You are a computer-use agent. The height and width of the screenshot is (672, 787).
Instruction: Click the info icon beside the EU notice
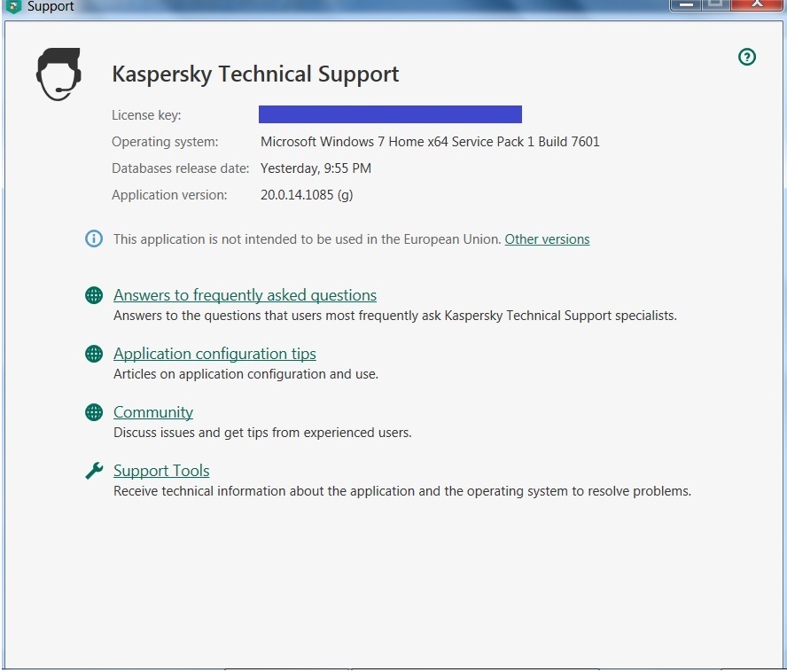point(94,238)
